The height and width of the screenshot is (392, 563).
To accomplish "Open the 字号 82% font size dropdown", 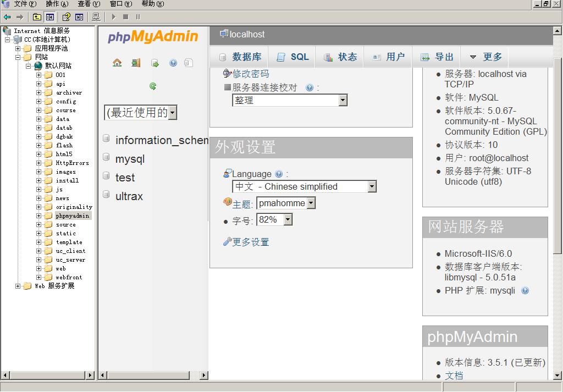I will [x=288, y=220].
